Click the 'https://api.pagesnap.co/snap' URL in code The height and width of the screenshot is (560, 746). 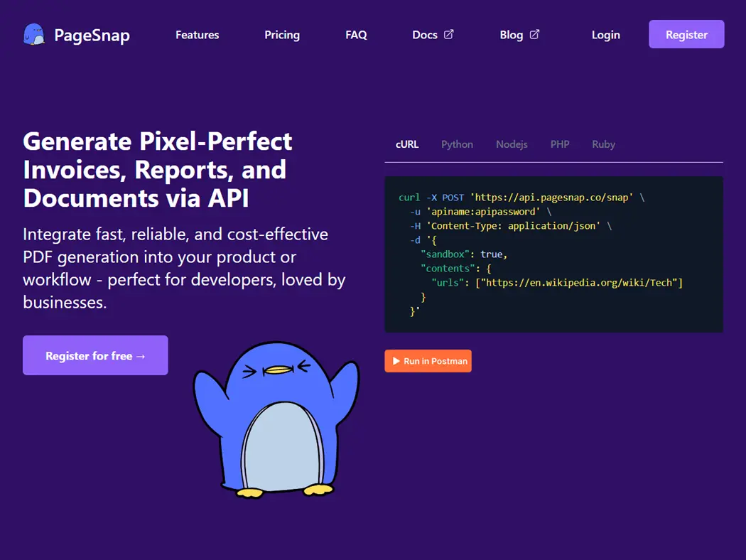pyautogui.click(x=551, y=198)
